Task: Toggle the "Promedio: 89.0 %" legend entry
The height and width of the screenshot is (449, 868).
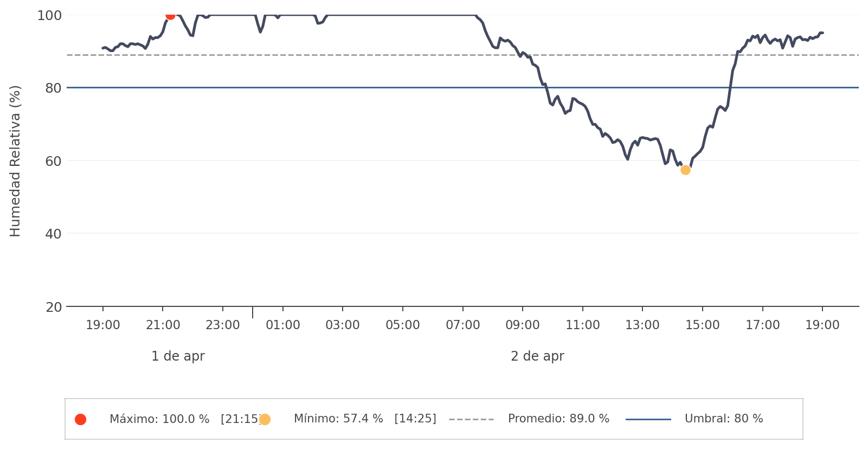Action: click(558, 419)
